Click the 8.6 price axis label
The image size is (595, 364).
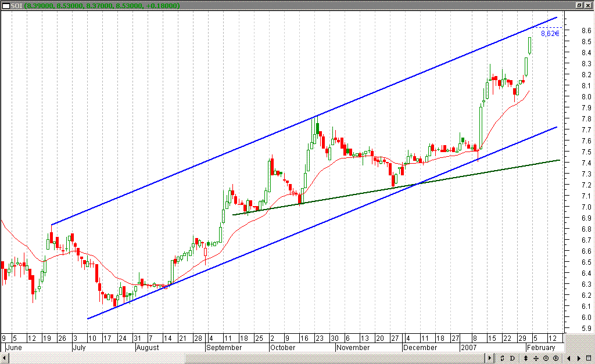[586, 31]
